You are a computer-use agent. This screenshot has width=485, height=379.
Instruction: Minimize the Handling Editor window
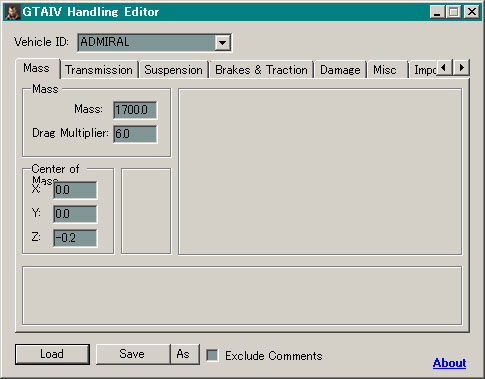pos(437,12)
